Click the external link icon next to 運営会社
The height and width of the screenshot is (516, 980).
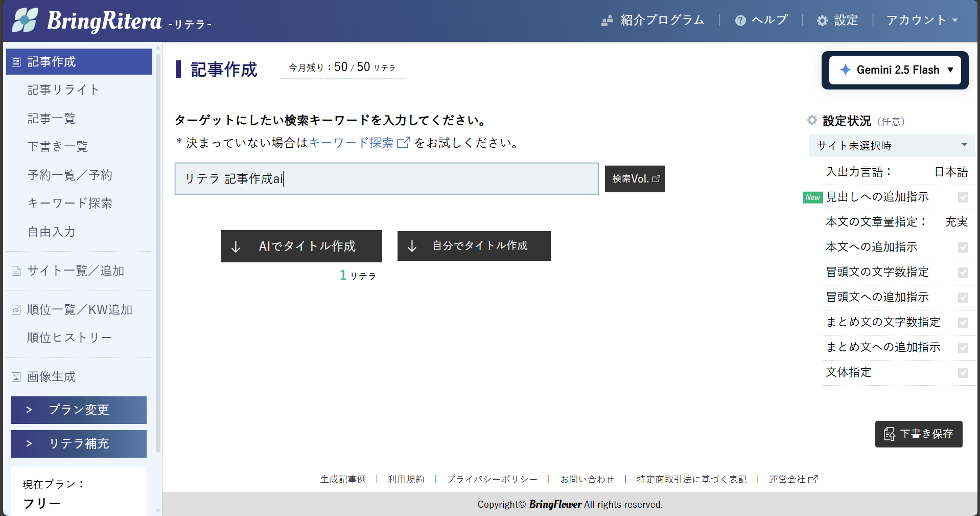click(x=813, y=479)
